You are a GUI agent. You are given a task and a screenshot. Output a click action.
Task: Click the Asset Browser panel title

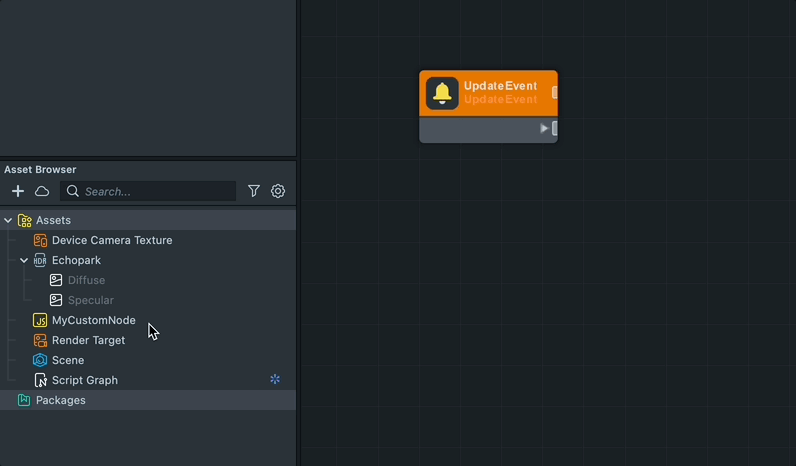pyautogui.click(x=40, y=170)
